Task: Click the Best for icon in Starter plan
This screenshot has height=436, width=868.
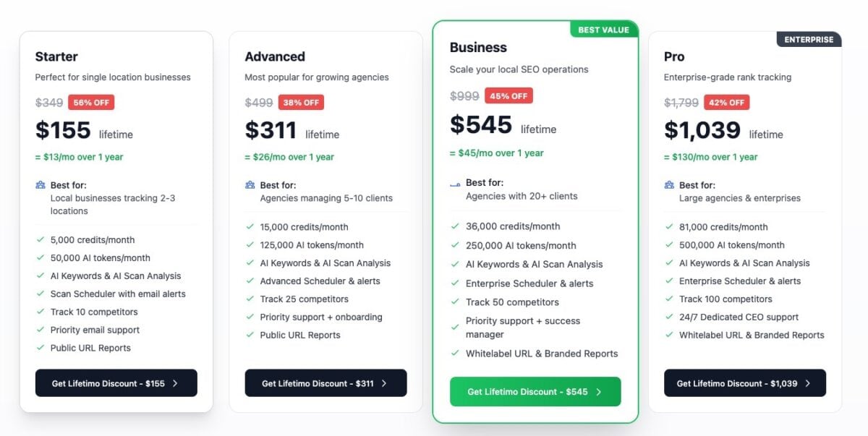Action: [x=41, y=185]
